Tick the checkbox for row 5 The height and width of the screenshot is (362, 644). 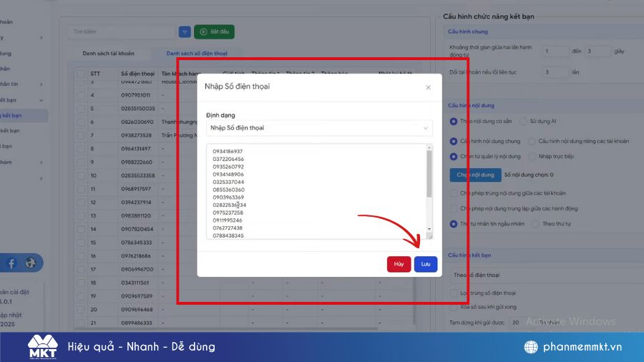click(80, 109)
